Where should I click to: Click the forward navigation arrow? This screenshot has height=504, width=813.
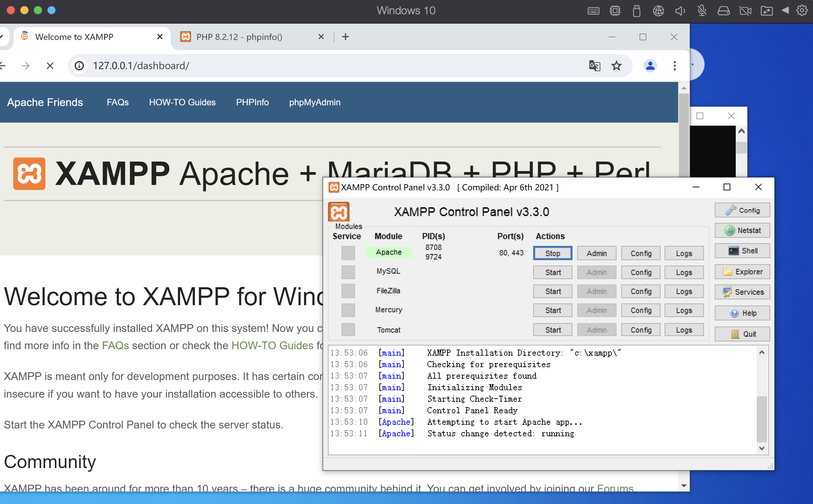[26, 66]
